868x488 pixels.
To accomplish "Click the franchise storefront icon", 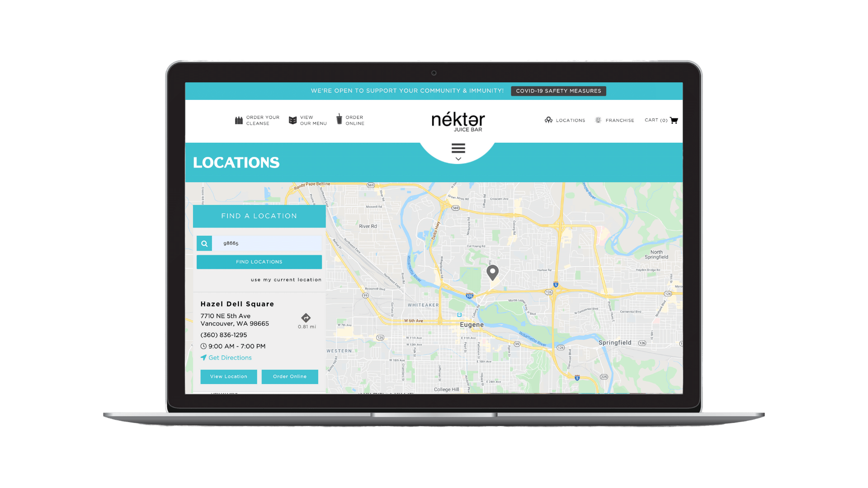I will coord(598,120).
